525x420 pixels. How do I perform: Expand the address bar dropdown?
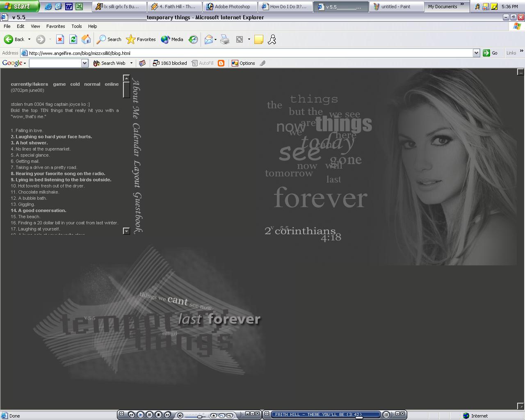(476, 53)
